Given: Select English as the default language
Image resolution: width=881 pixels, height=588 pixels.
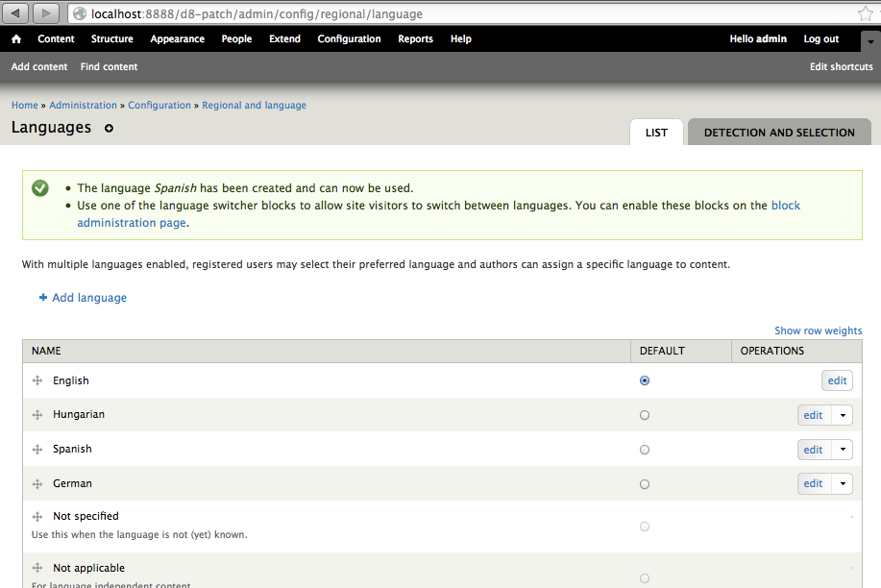Looking at the screenshot, I should (645, 380).
